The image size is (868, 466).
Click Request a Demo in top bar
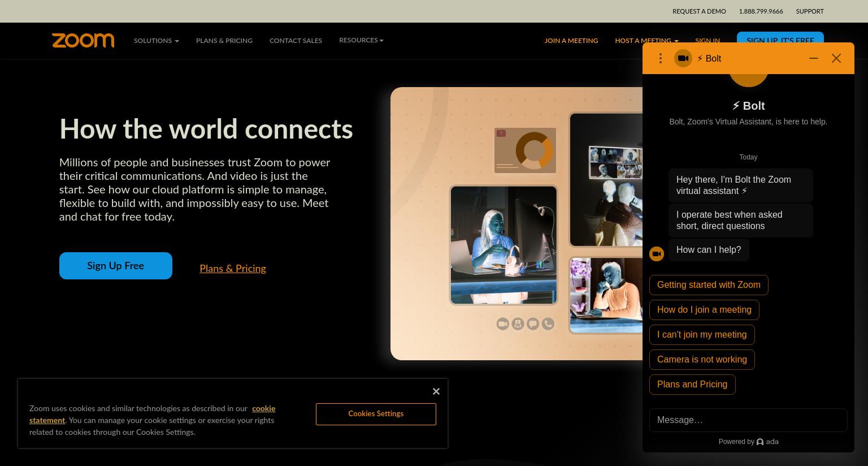(699, 11)
